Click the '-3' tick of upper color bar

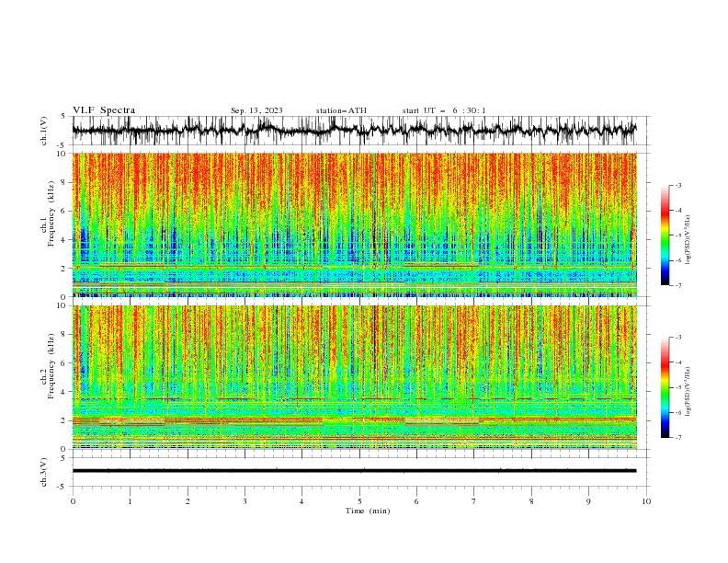click(x=677, y=185)
